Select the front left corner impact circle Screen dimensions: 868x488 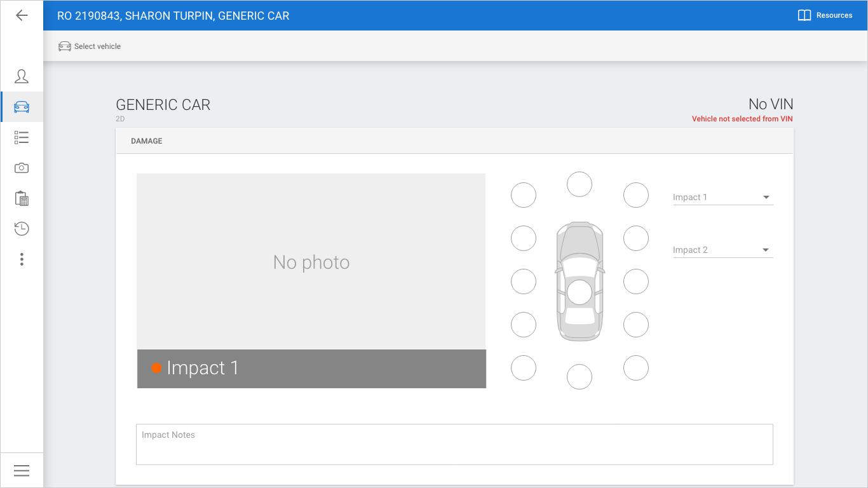pyautogui.click(x=524, y=195)
